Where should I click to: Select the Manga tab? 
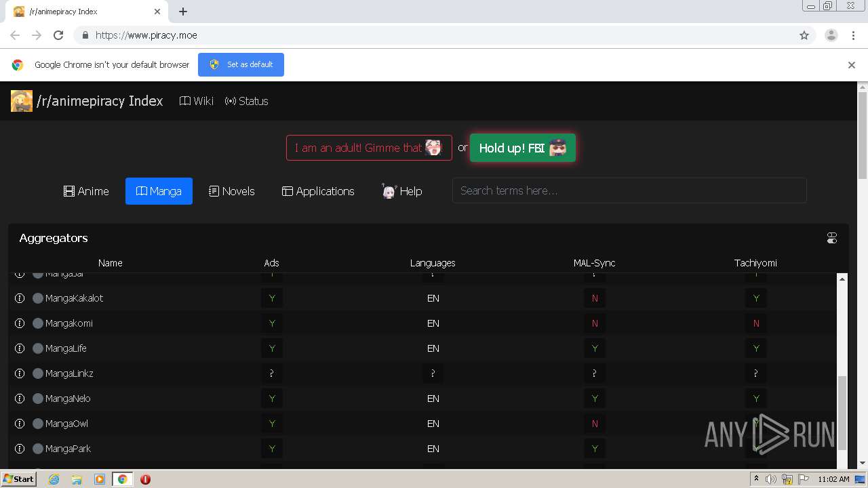(x=159, y=191)
